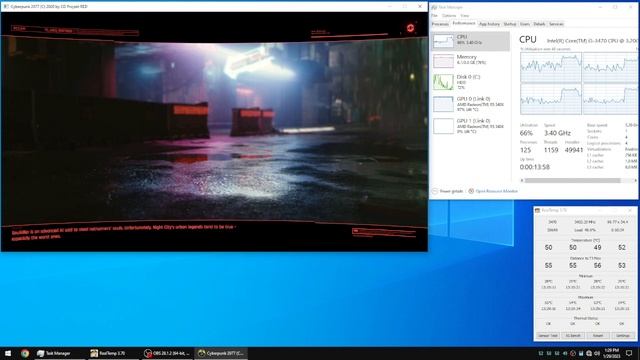640x360 pixels.
Task: Select the Memory entry in Task Manager
Action: click(x=470, y=60)
